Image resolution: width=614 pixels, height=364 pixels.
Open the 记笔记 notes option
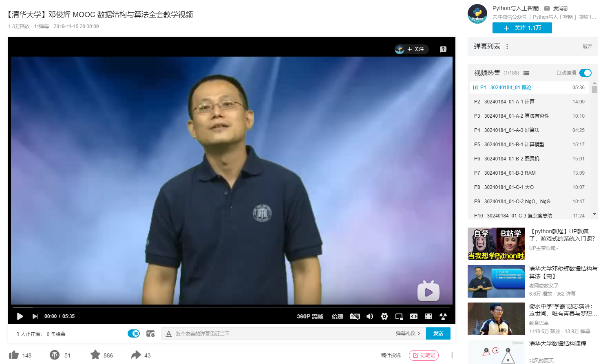tap(424, 355)
